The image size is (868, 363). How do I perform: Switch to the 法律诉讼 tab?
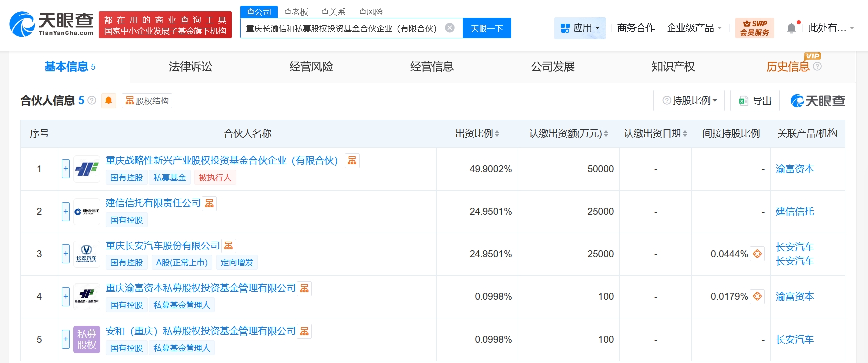(191, 67)
